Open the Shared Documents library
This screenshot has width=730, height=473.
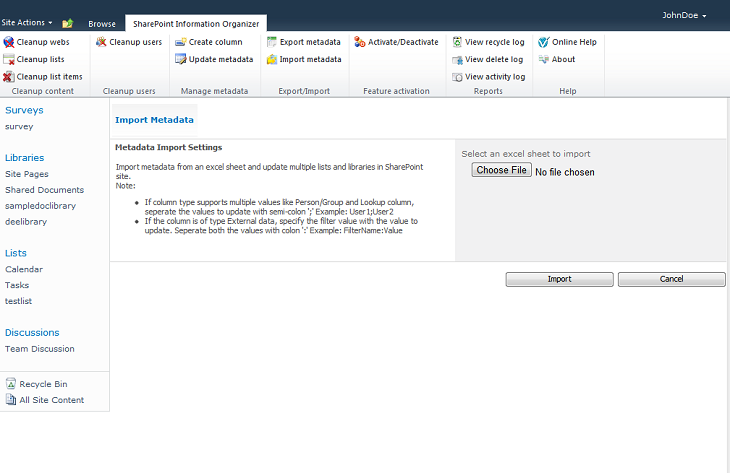(x=44, y=190)
